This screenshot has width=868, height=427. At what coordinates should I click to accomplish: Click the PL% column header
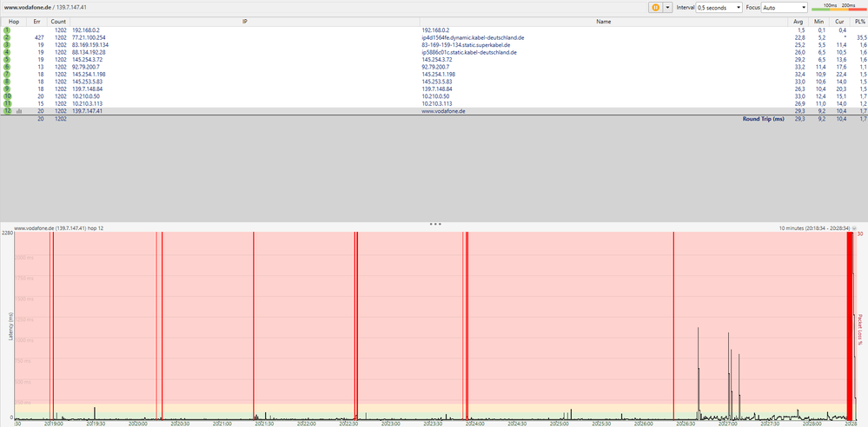[859, 22]
